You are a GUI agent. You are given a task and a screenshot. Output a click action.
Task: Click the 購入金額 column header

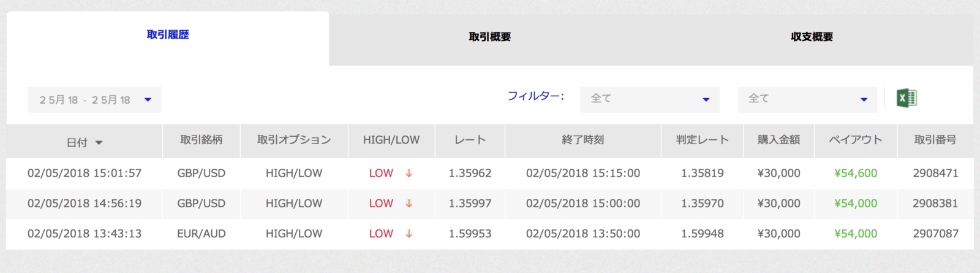pyautogui.click(x=778, y=140)
